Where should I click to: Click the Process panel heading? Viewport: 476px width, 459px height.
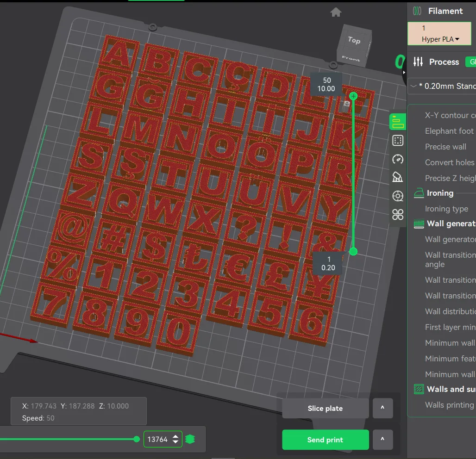pyautogui.click(x=444, y=62)
